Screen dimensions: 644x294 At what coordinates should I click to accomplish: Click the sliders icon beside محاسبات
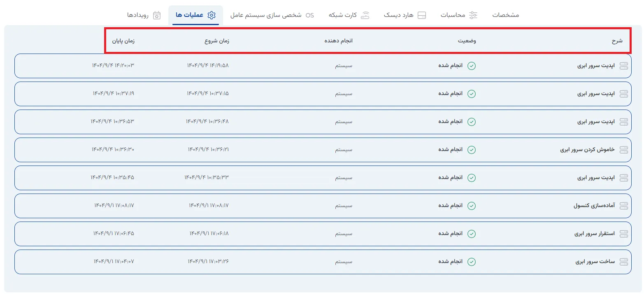point(473,15)
